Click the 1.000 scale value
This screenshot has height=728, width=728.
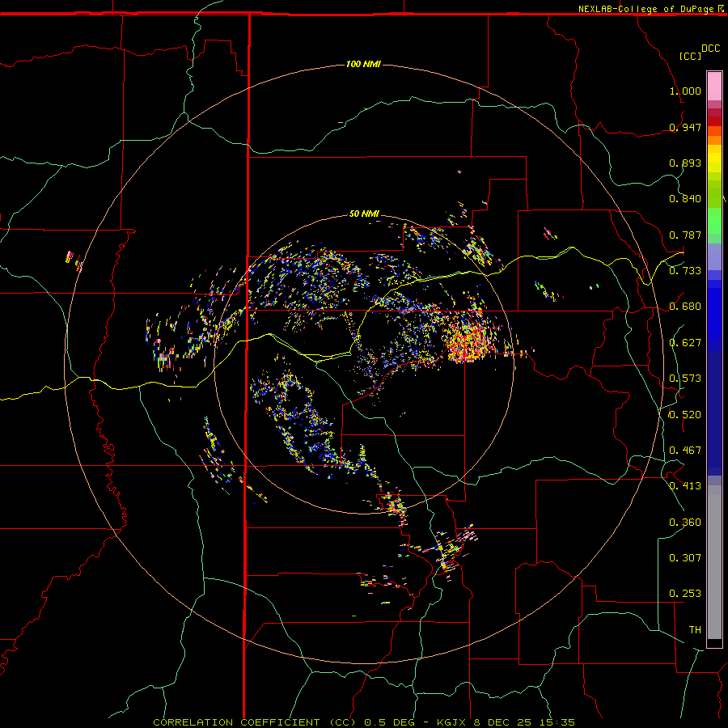(685, 91)
